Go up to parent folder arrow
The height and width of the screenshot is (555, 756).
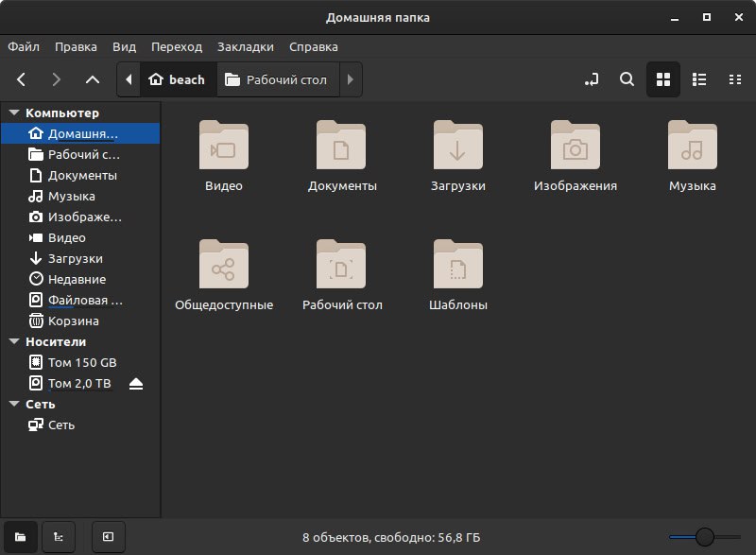tap(93, 79)
